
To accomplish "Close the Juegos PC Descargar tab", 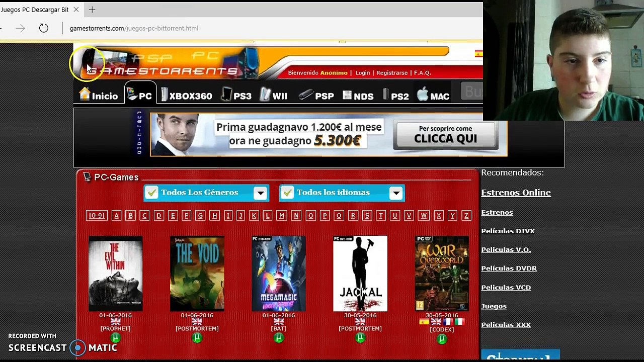I will point(76,10).
